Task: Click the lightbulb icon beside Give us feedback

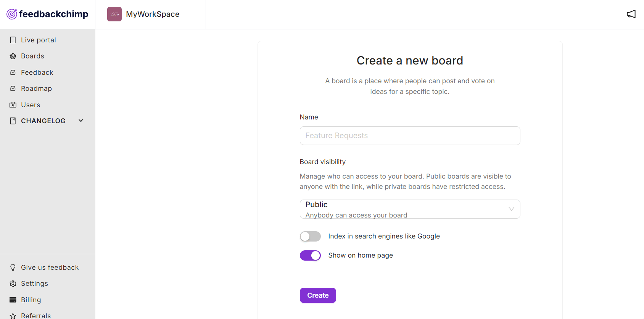Action: pyautogui.click(x=13, y=267)
